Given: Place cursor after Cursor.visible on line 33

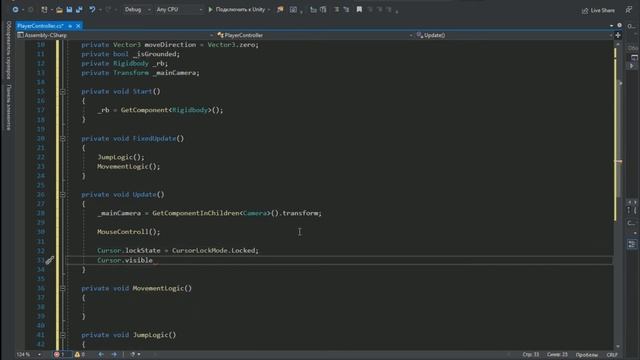Looking at the screenshot, I should click(x=153, y=260).
